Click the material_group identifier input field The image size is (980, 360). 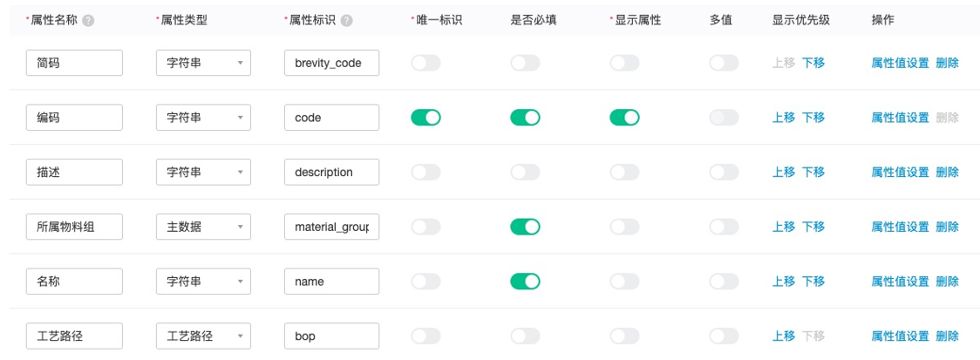[x=331, y=227]
